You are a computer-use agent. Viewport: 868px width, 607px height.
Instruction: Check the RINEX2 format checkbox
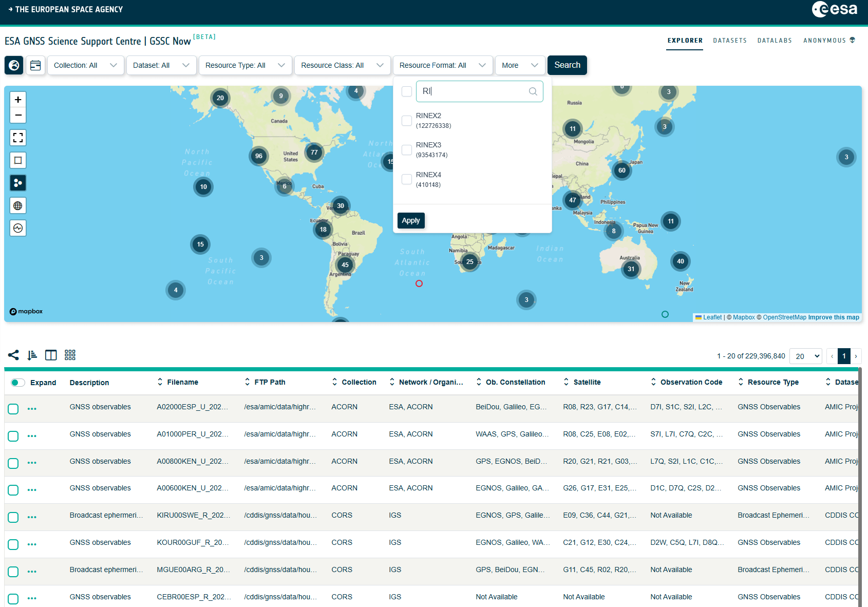click(406, 121)
